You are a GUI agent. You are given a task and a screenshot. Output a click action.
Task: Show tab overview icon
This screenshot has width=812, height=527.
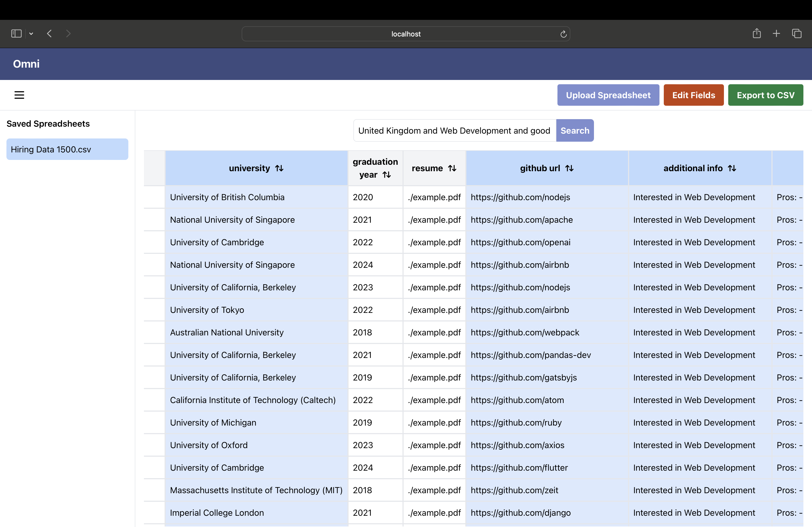point(796,33)
